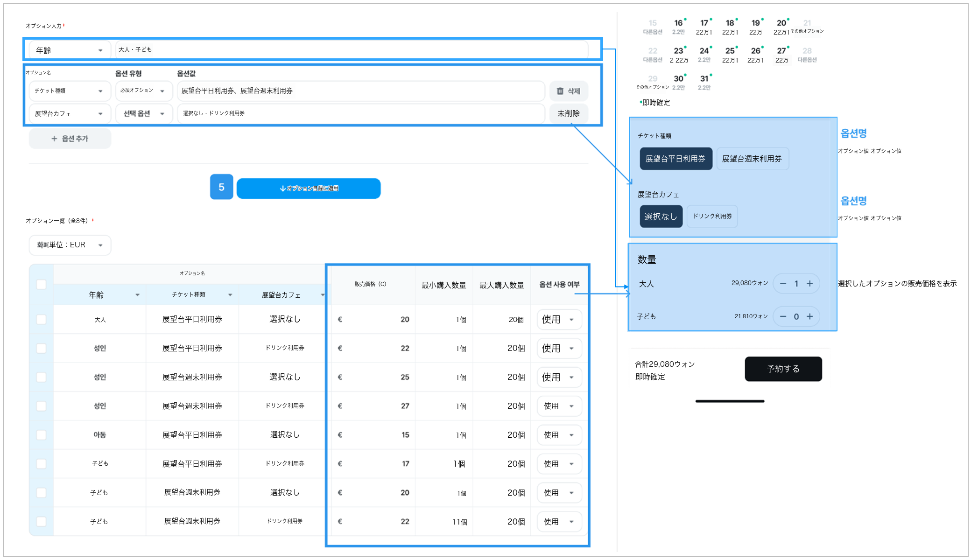Decrease the 子ども quantity with minus

pyautogui.click(x=783, y=316)
